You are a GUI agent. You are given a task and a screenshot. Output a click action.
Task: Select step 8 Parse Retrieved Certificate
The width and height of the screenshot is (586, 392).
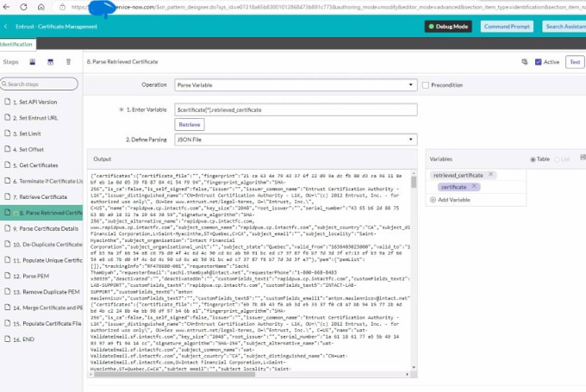[x=41, y=213]
